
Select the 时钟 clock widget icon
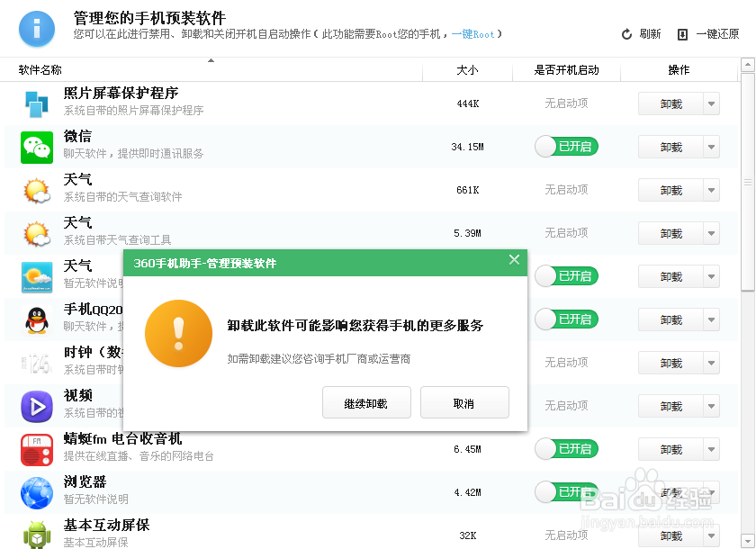(37, 364)
